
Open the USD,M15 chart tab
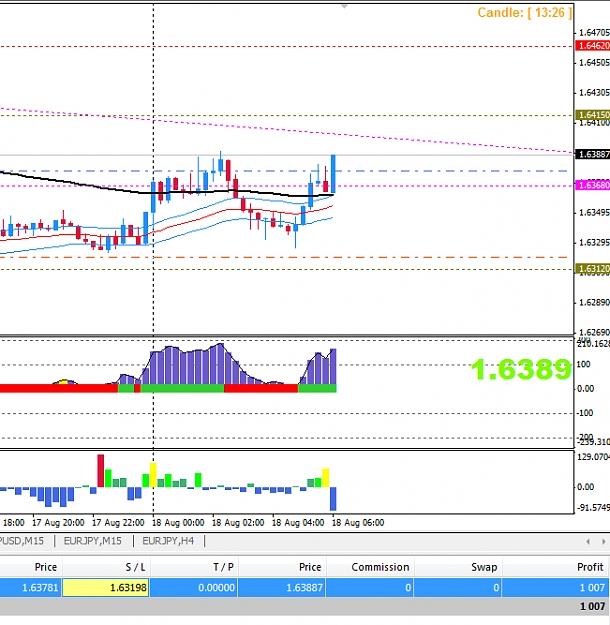[x=22, y=541]
